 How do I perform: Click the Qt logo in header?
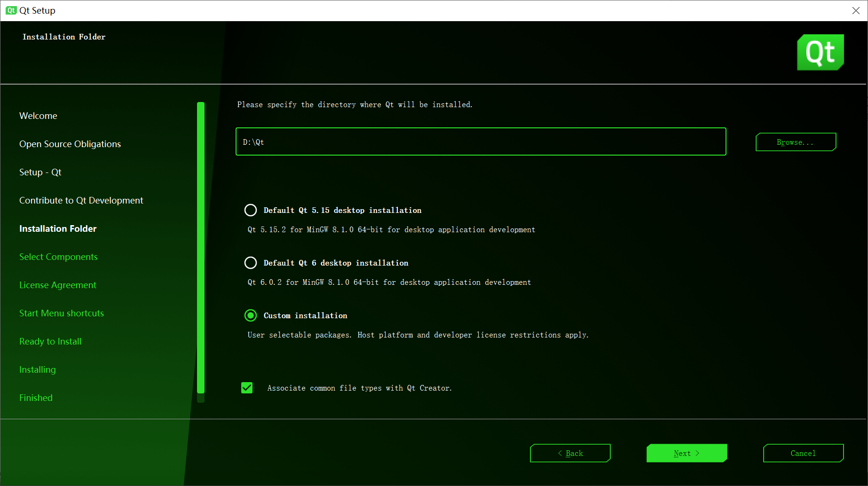click(821, 52)
